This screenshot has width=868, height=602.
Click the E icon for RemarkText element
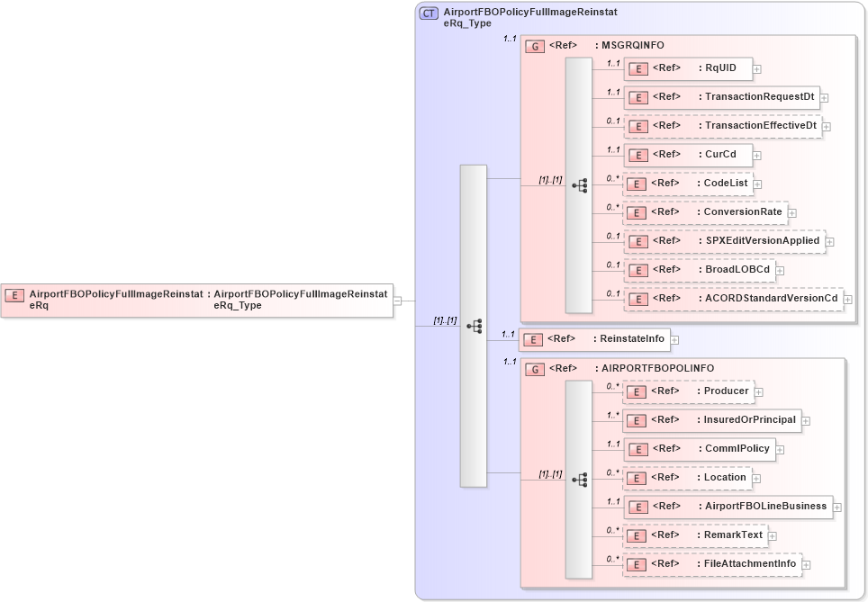point(637,535)
